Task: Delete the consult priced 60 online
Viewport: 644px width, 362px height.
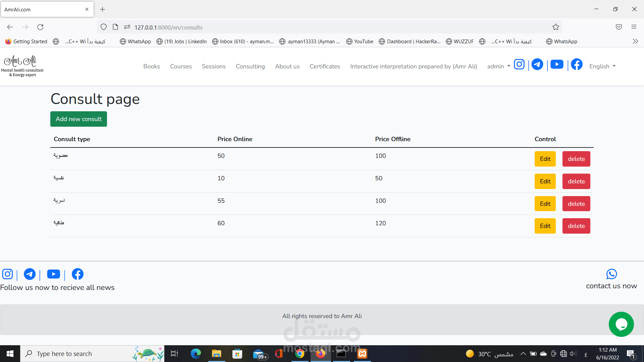Action: [576, 226]
